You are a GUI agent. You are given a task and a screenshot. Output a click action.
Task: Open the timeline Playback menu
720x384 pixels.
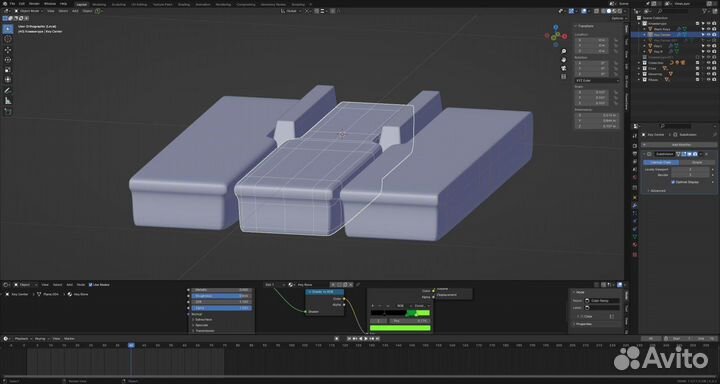pos(22,339)
